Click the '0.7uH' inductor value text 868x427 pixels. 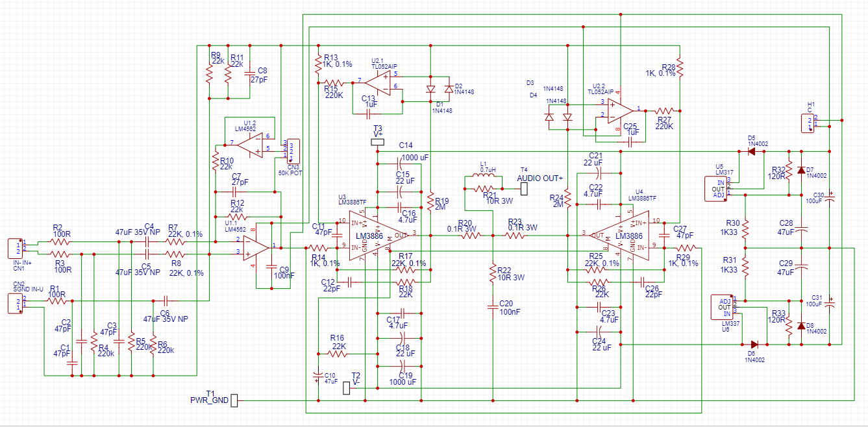click(488, 170)
